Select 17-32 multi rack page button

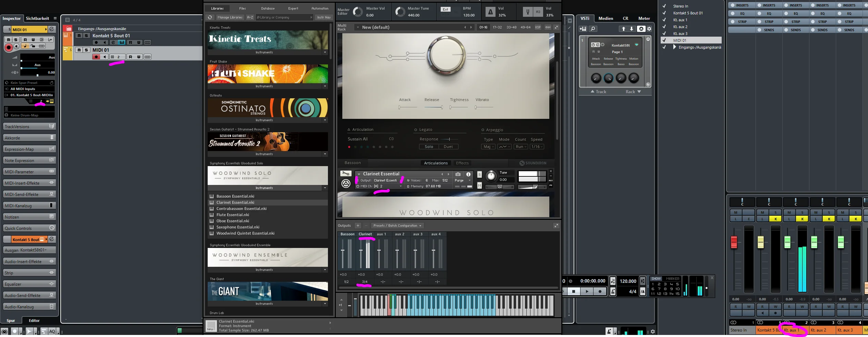coord(497,27)
